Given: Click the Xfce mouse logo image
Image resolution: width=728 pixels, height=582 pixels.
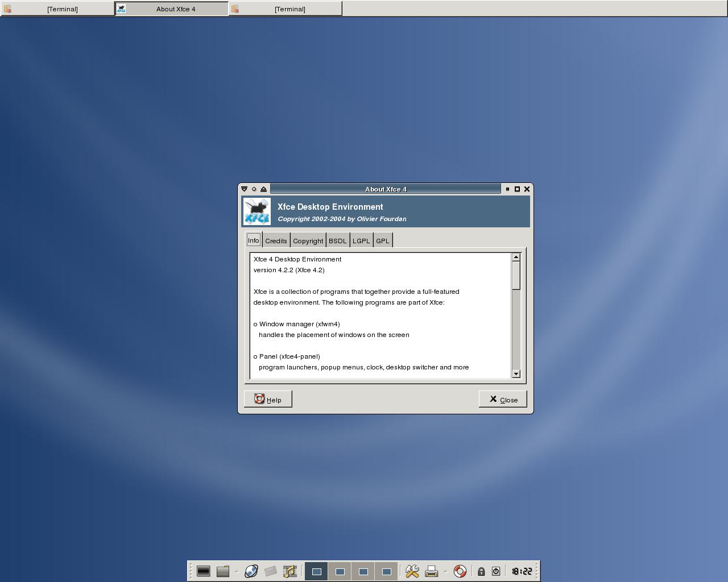Looking at the screenshot, I should pyautogui.click(x=257, y=211).
